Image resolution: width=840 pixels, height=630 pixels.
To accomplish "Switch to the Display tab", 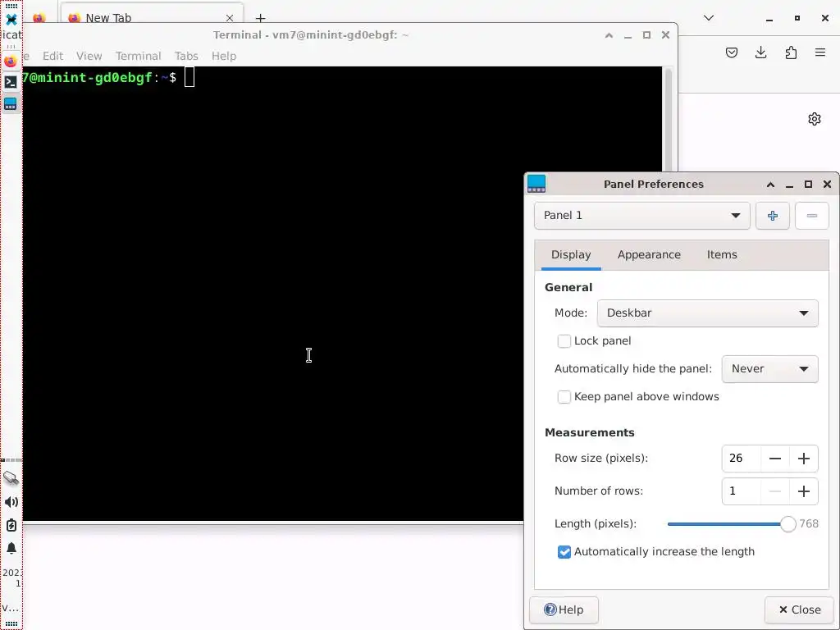I will coord(571,255).
